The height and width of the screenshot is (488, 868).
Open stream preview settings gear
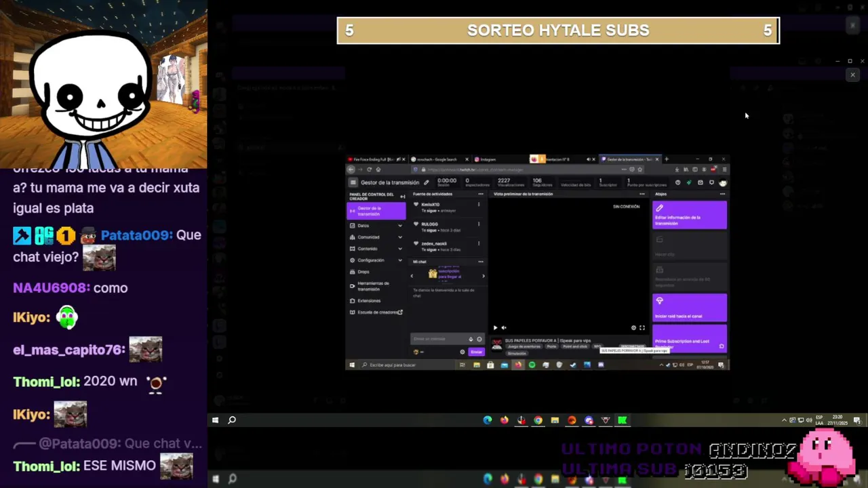click(634, 328)
